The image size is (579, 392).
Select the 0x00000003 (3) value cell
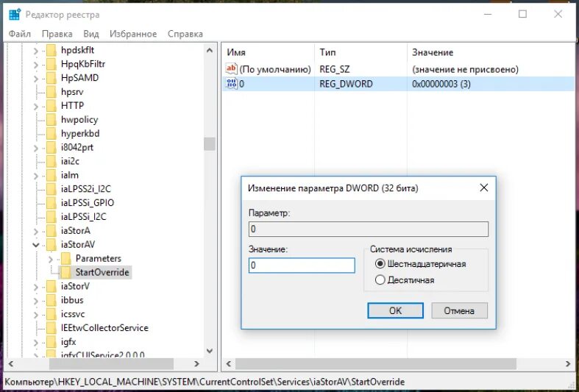tap(441, 84)
